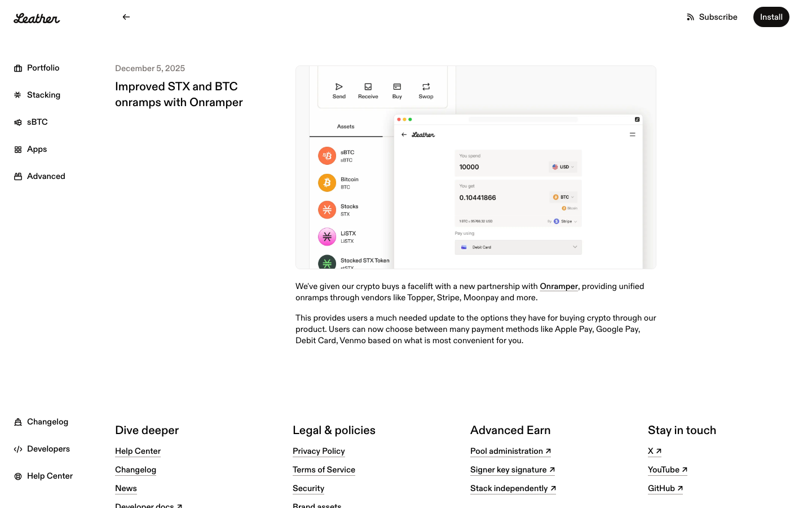Subscribe to the changelog feed
The width and height of the screenshot is (812, 508).
pos(712,17)
